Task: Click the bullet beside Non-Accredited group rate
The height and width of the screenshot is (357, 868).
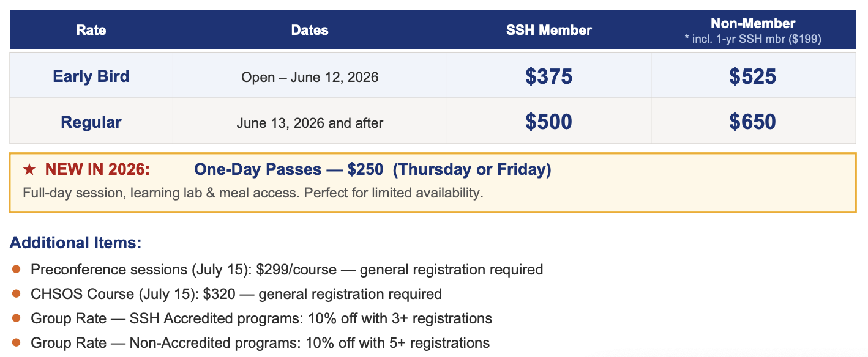Action: tap(17, 342)
